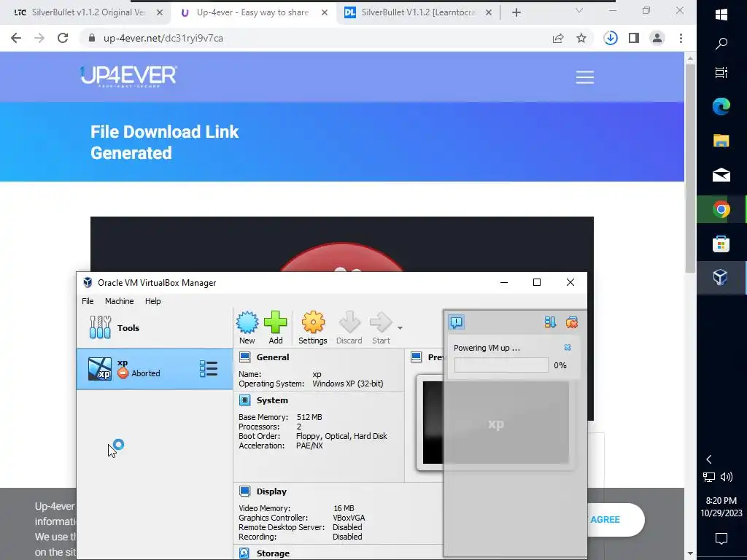Click the volume speaker tray icon
This screenshot has width=747, height=560.
tap(727, 477)
